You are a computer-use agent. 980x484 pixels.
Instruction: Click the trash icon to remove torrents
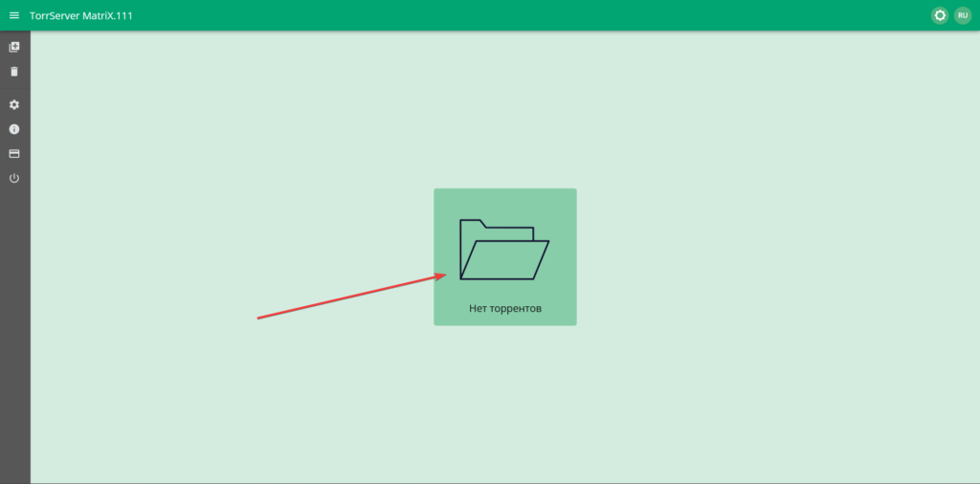tap(14, 72)
